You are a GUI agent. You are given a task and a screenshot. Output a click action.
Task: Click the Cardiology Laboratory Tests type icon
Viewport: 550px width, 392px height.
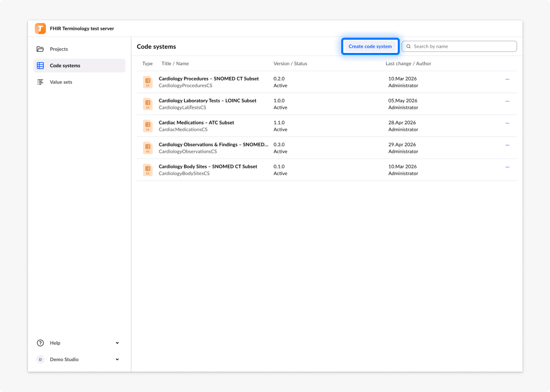click(x=148, y=104)
